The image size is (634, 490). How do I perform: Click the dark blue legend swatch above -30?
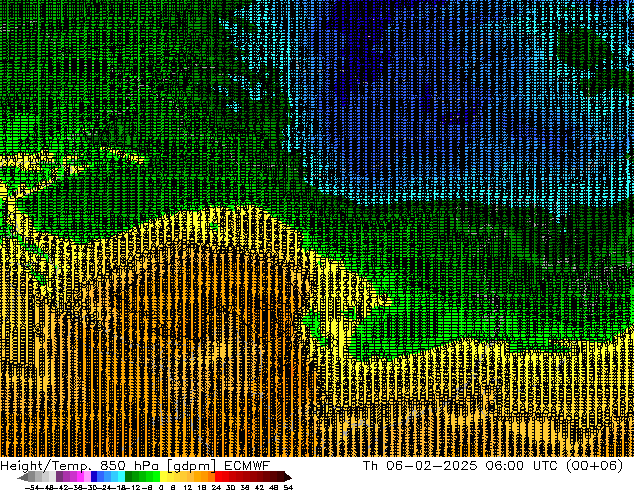tap(94, 476)
